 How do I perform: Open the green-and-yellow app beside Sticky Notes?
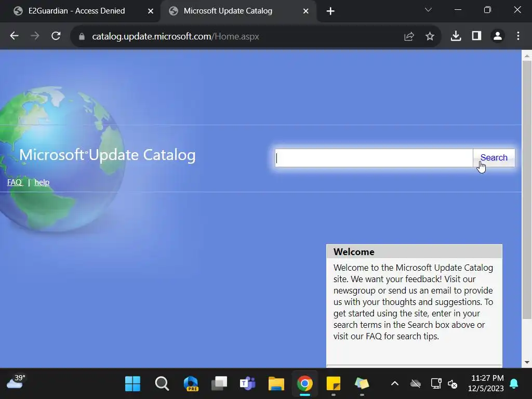point(362,384)
